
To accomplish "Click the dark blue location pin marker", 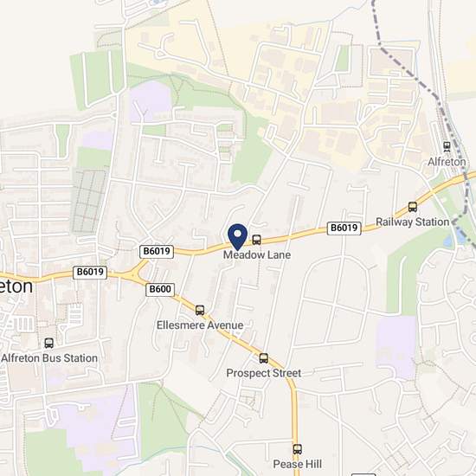I will point(237,237).
